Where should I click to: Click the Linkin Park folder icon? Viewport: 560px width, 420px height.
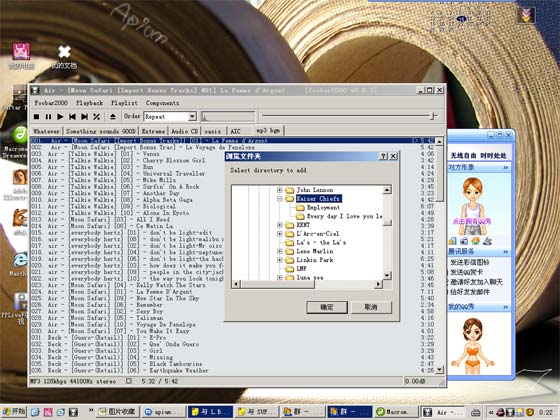pyautogui.click(x=290, y=260)
